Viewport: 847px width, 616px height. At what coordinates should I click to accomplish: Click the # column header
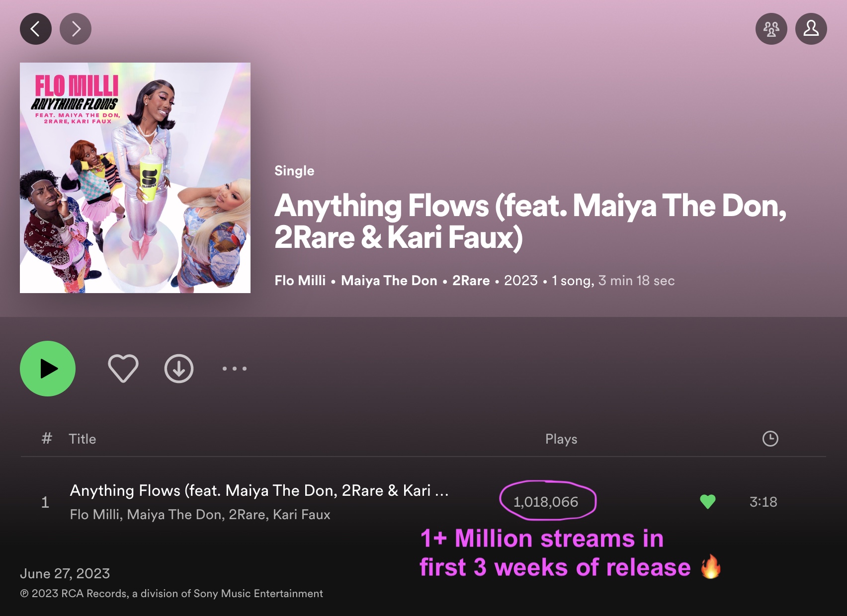tap(47, 439)
